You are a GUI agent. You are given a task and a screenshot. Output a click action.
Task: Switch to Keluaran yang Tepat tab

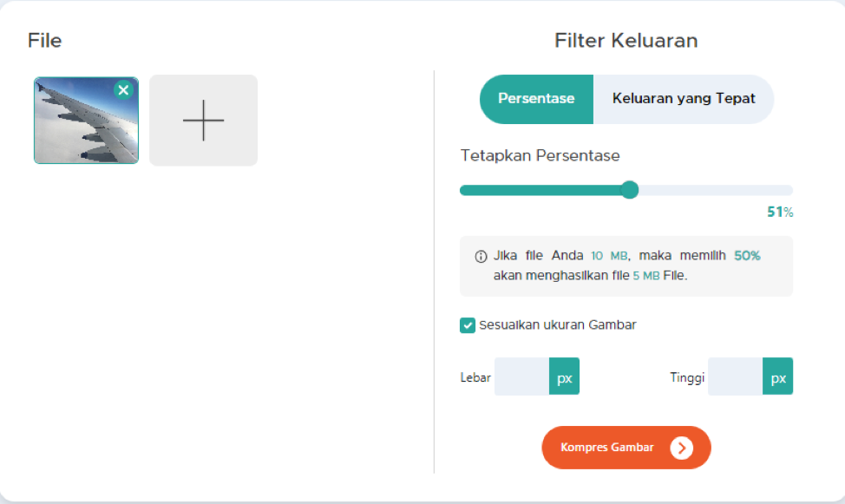pos(684,99)
